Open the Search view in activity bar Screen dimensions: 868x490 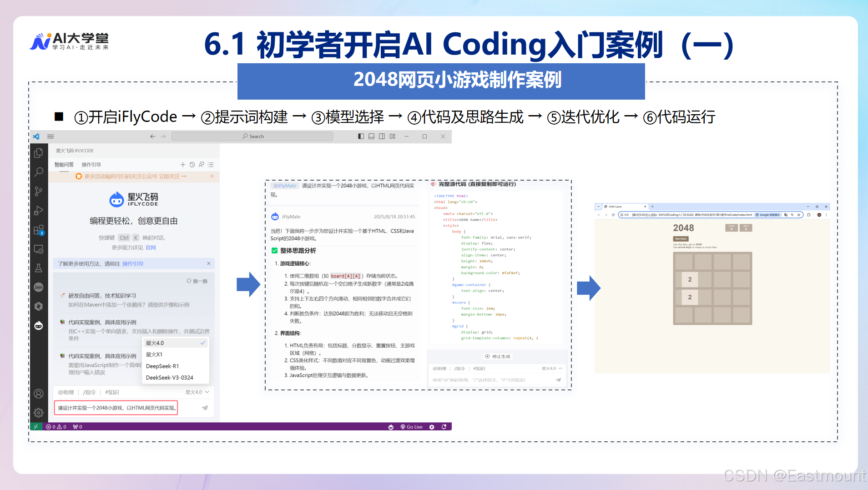(x=39, y=172)
